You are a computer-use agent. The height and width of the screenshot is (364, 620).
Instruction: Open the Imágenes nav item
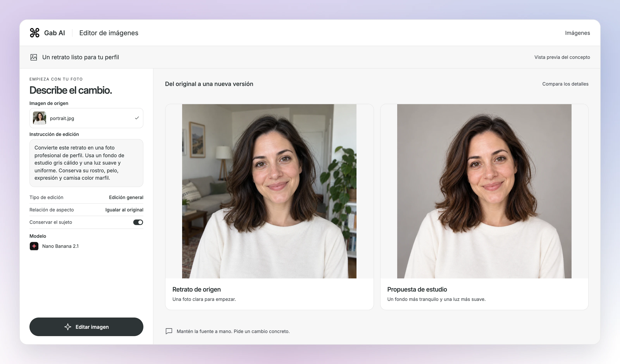(577, 33)
